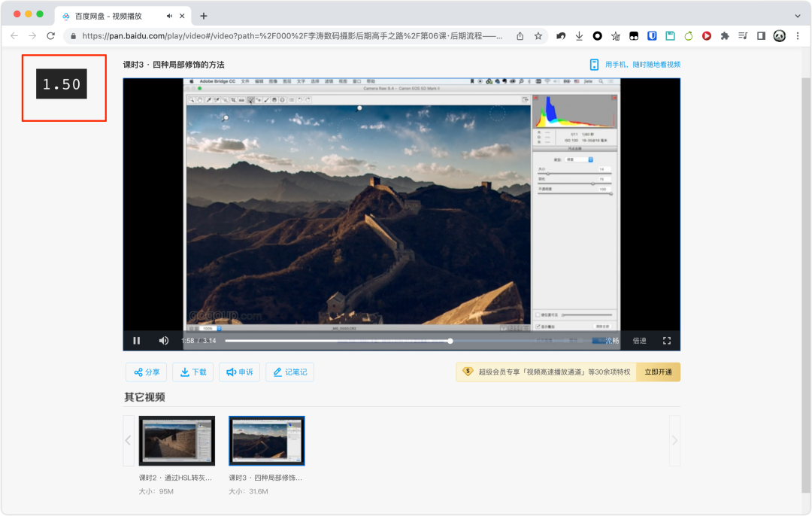Click the phone icon beside mobile viewing link
Viewport: 812px width, 516px height.
(x=595, y=65)
